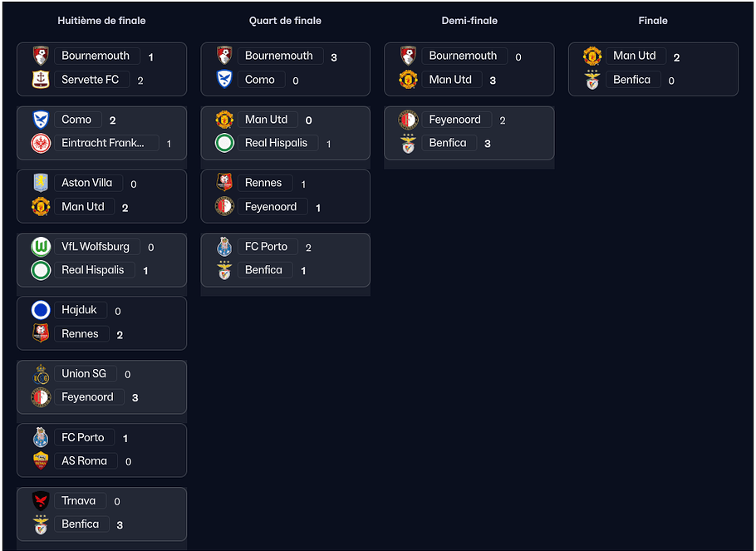Select the Demi-finale heading
This screenshot has width=756, height=551.
coord(469,21)
